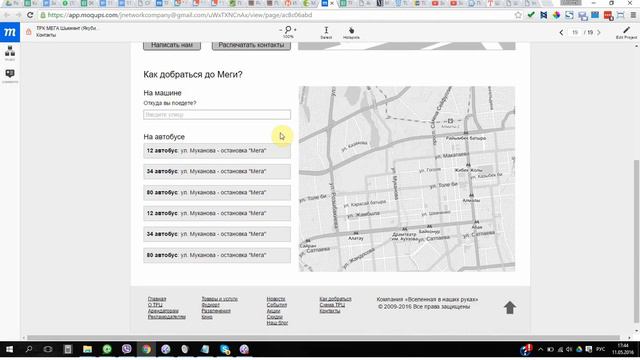The image size is (640, 360).
Task: Select the Select text cursor tool
Action: click(x=326, y=32)
